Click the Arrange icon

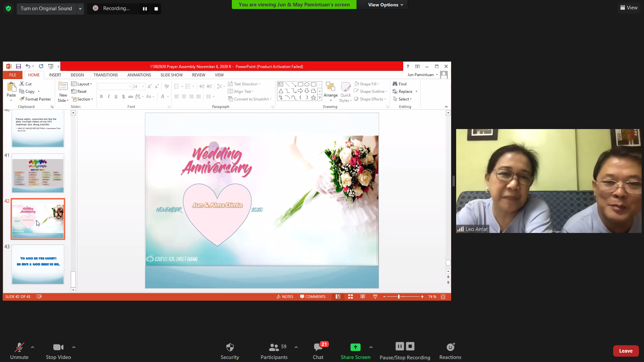330,87
